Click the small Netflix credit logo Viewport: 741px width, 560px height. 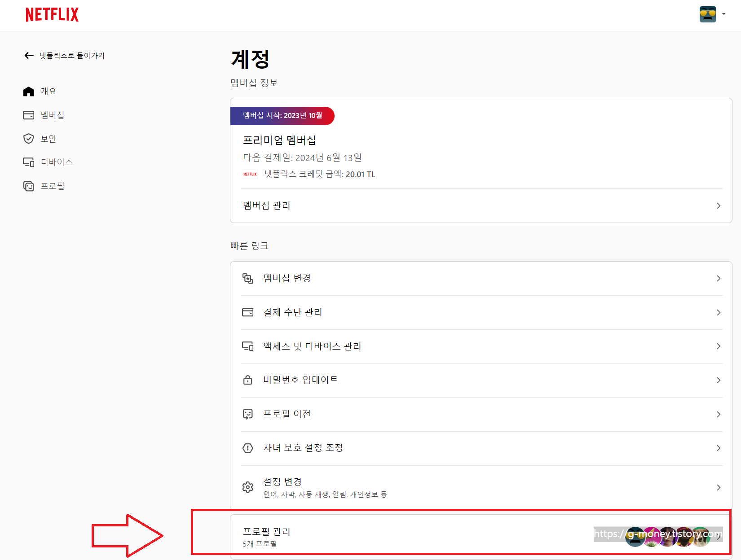pos(250,174)
